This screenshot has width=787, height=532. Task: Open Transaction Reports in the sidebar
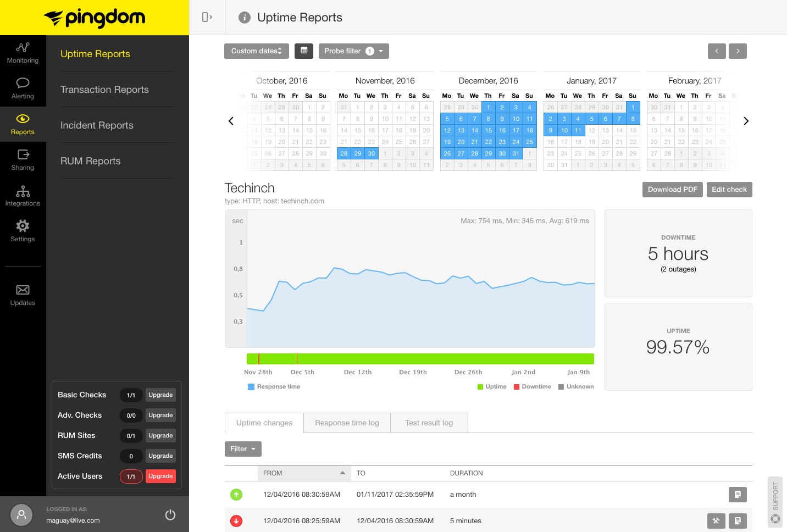point(104,90)
